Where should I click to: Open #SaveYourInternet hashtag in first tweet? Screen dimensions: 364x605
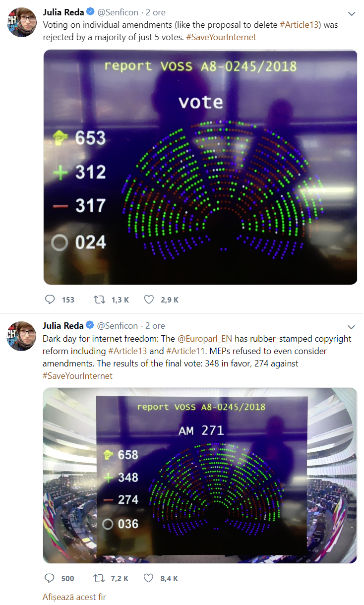221,37
